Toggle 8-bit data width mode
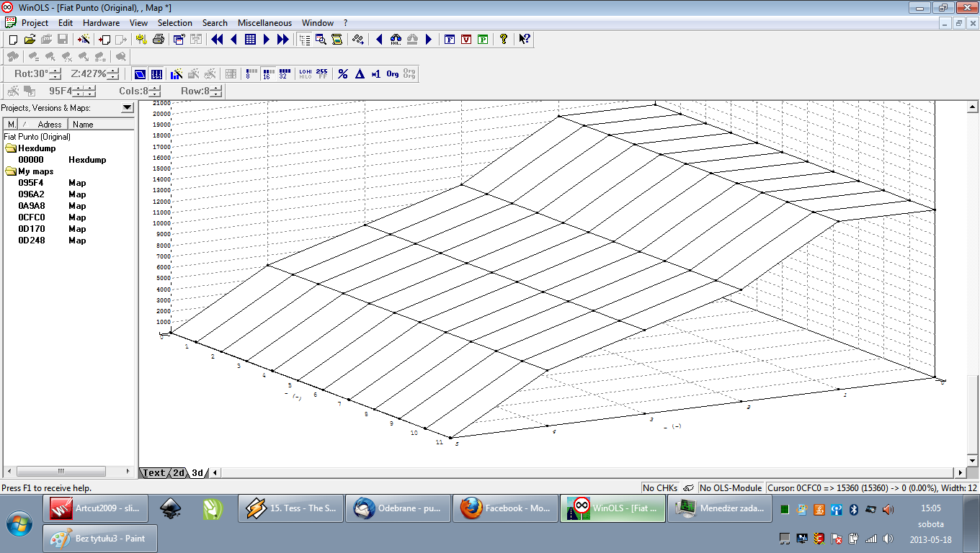980x553 pixels. [x=251, y=73]
